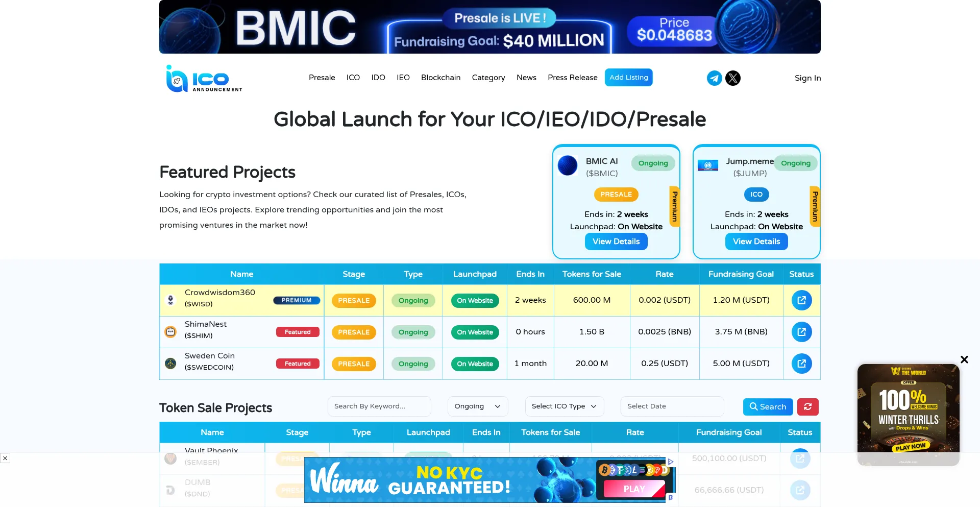Go to the Press Release page

coord(573,78)
